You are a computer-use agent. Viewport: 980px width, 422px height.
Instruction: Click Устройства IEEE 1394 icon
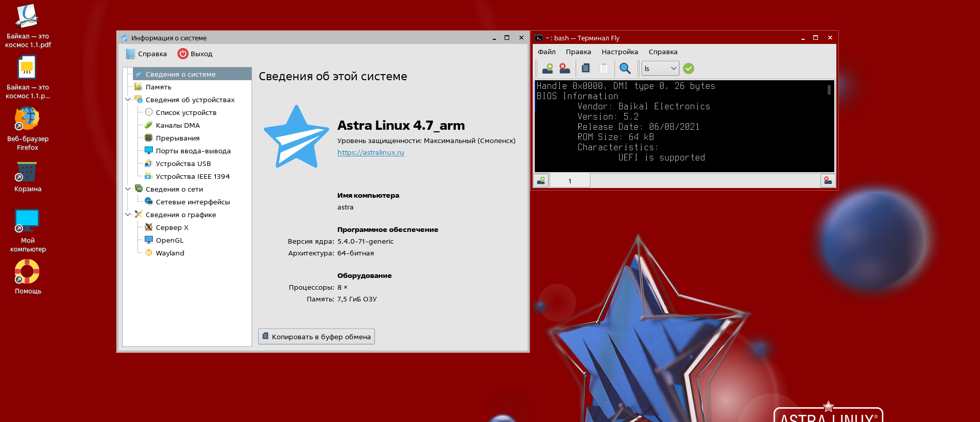point(149,176)
